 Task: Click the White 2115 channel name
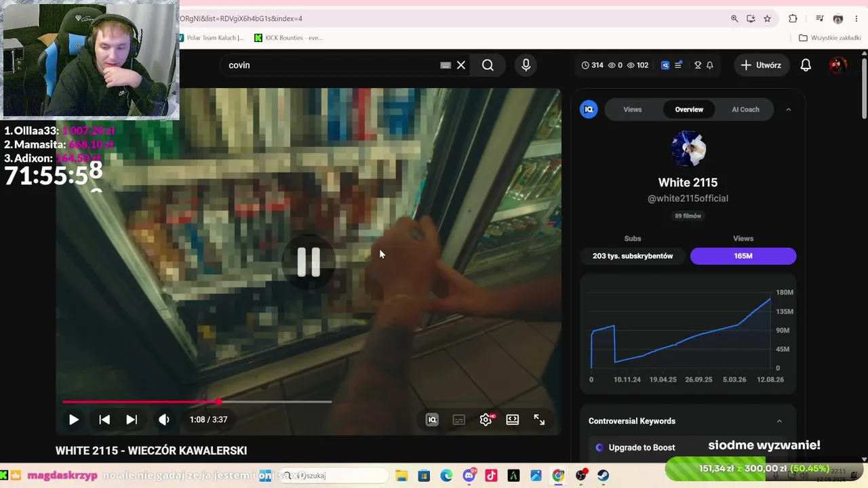tap(688, 182)
